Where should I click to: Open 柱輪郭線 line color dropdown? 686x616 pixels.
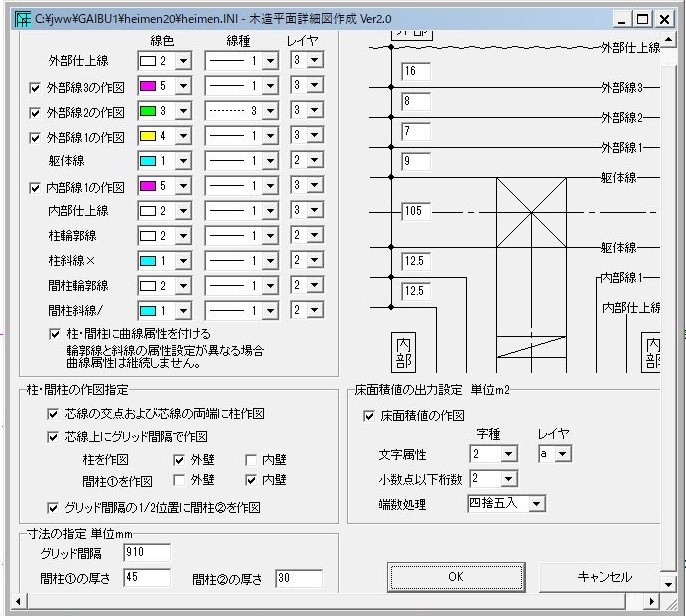[183, 236]
